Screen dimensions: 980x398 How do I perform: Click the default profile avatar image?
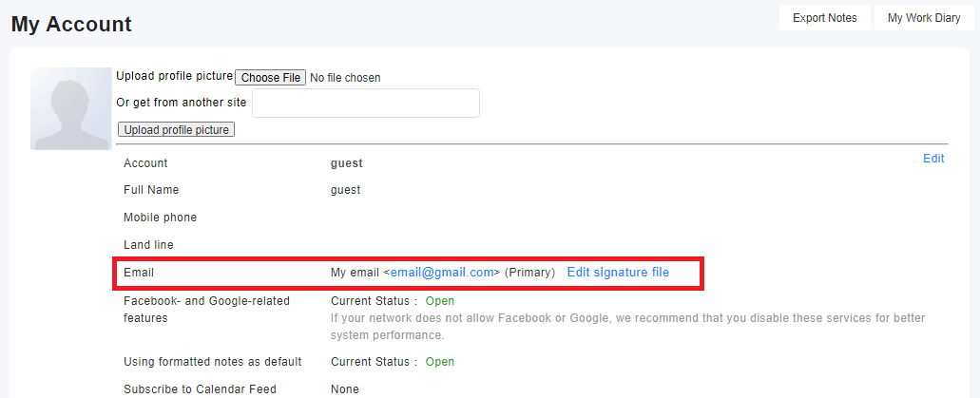click(70, 108)
